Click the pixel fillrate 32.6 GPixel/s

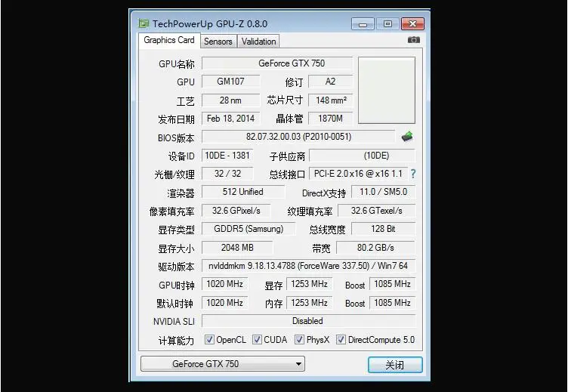tap(236, 211)
